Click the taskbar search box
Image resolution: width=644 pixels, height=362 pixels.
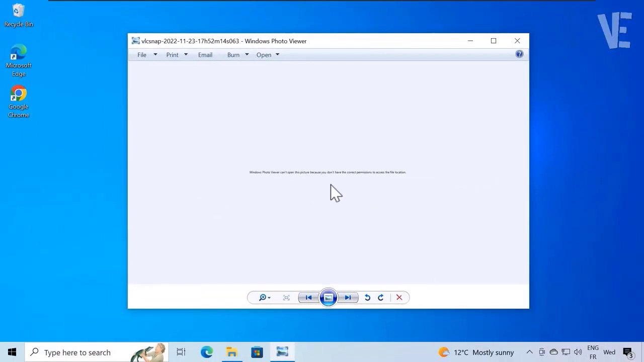97,352
